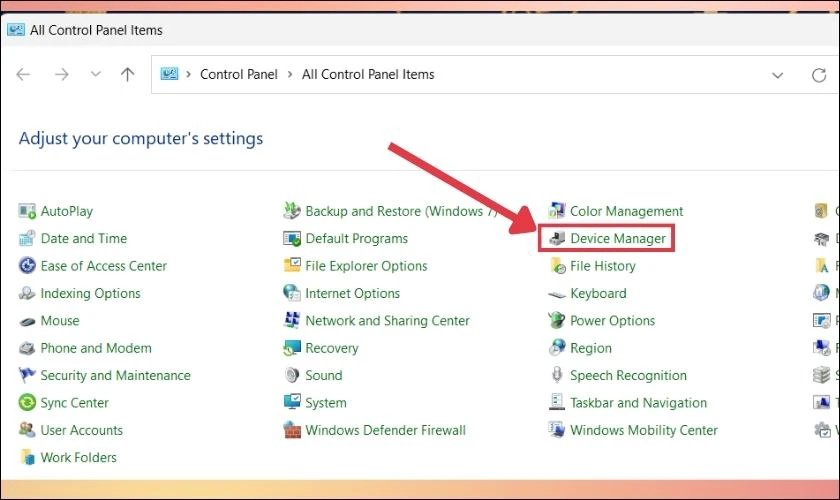
Task: Click the Internet Options globe icon
Action: (292, 293)
